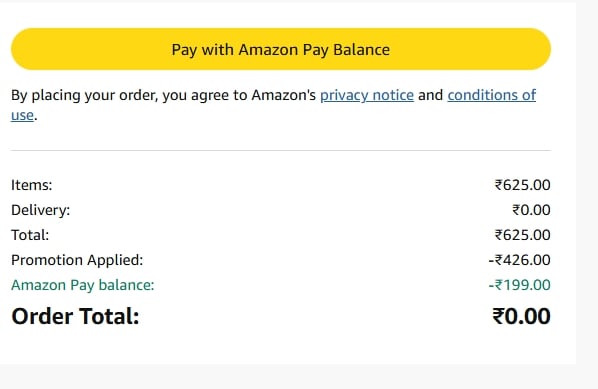Select the promotion discount -₹426.00

(x=519, y=260)
